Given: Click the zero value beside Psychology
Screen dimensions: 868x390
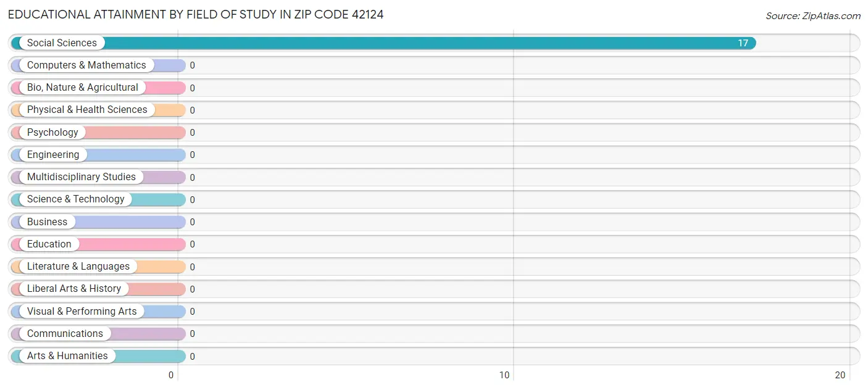Looking at the screenshot, I should click(x=192, y=133).
